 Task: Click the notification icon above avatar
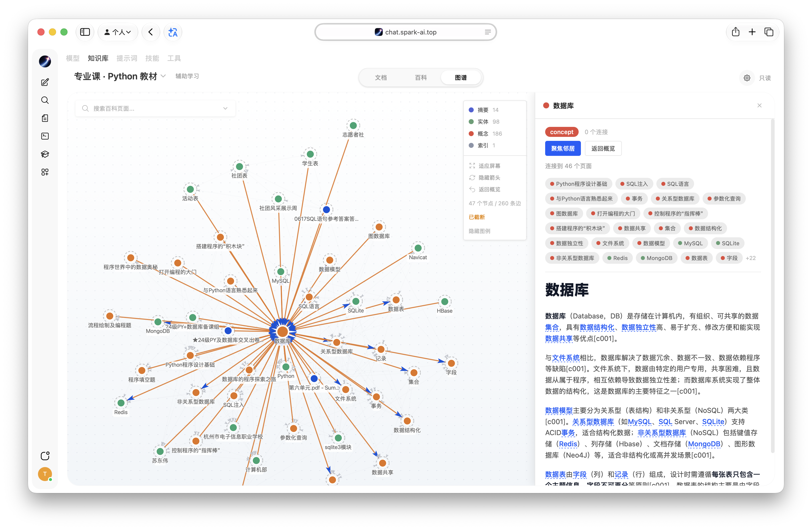click(45, 456)
